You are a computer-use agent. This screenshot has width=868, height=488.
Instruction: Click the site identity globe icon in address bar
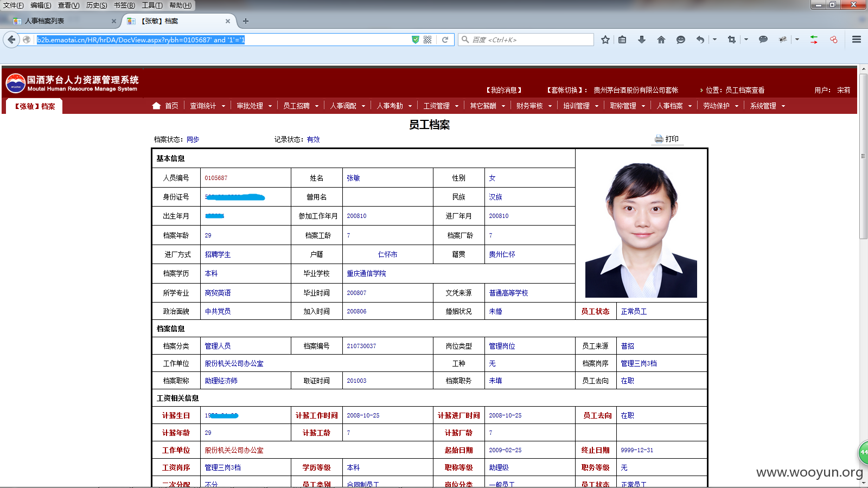[26, 40]
